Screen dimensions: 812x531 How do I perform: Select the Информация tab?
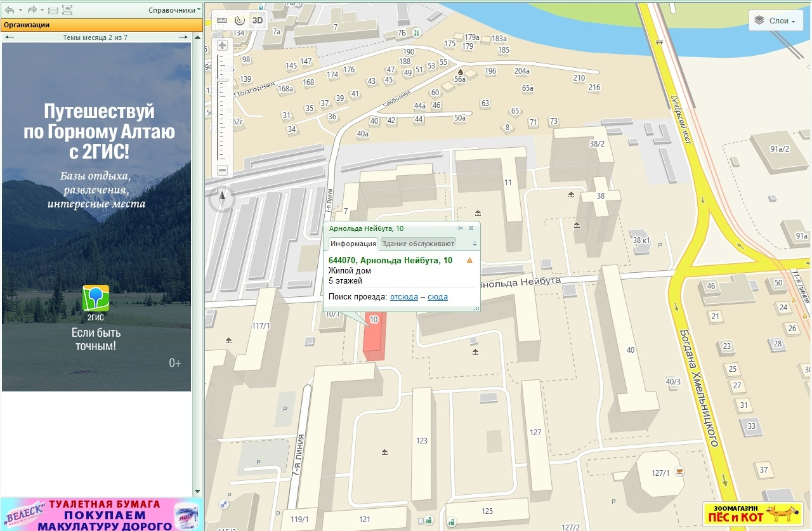point(353,243)
